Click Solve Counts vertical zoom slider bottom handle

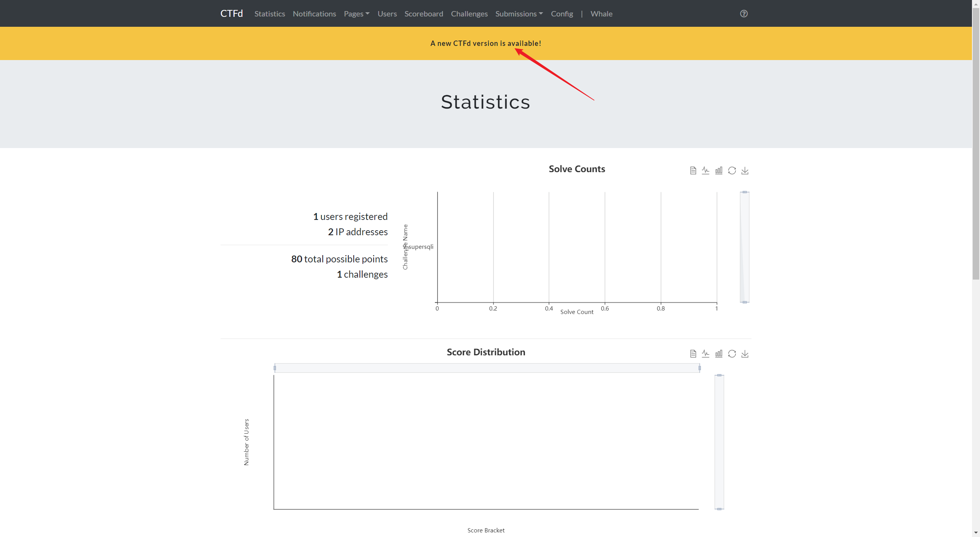coord(744,302)
